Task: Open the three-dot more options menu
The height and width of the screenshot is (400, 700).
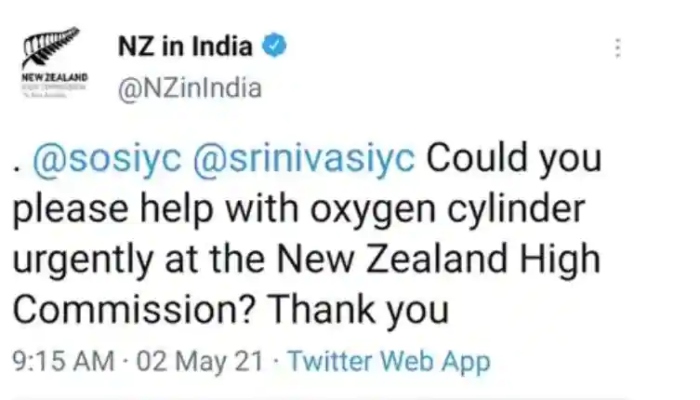Action: [618, 48]
